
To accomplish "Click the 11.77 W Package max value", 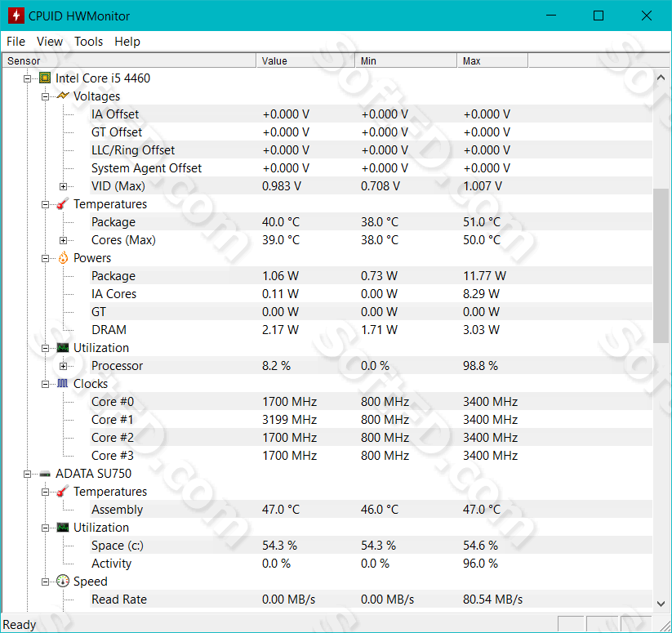I will 484,275.
